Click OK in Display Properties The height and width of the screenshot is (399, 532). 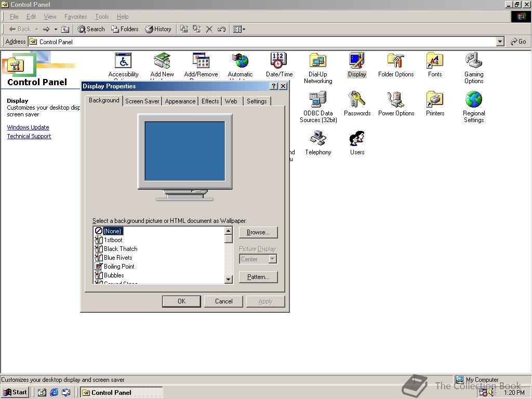tap(181, 301)
